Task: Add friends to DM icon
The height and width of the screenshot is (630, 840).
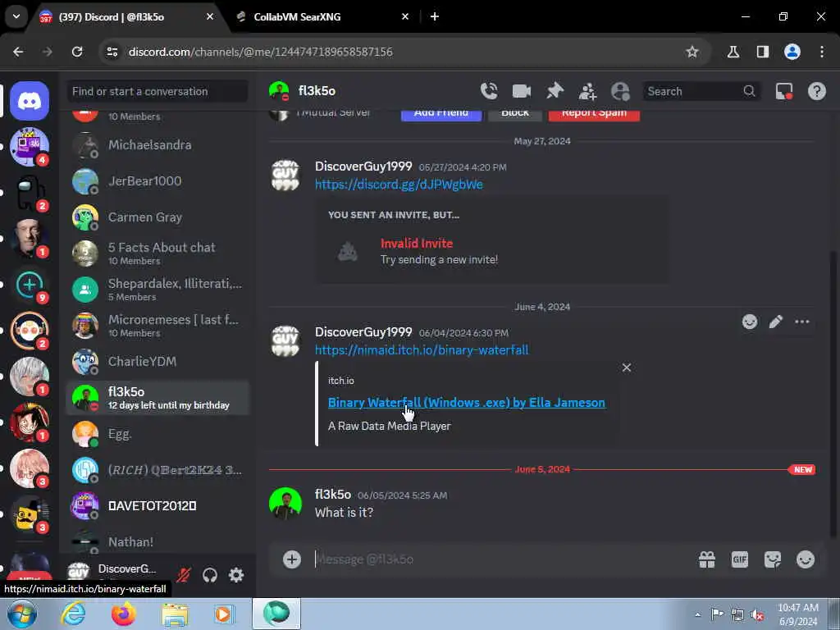Action: [x=587, y=91]
